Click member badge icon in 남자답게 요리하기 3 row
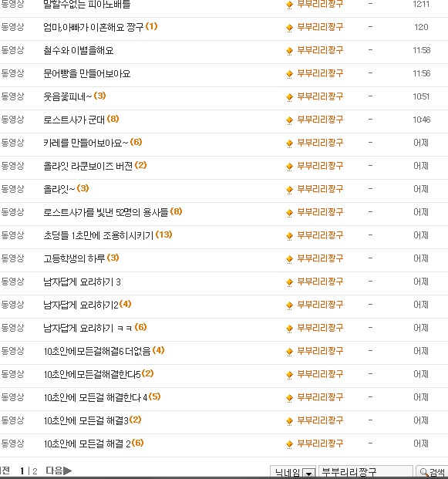The width and height of the screenshot is (448, 479). pos(289,282)
